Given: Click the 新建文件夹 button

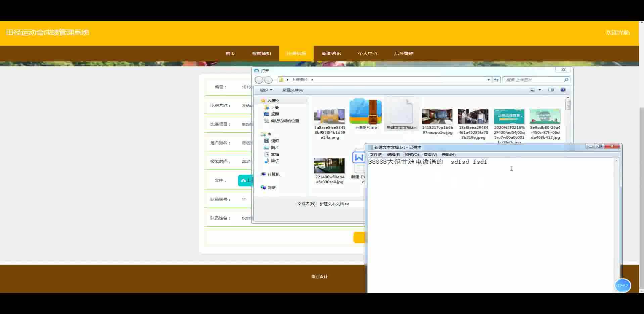Looking at the screenshot, I should (292, 90).
